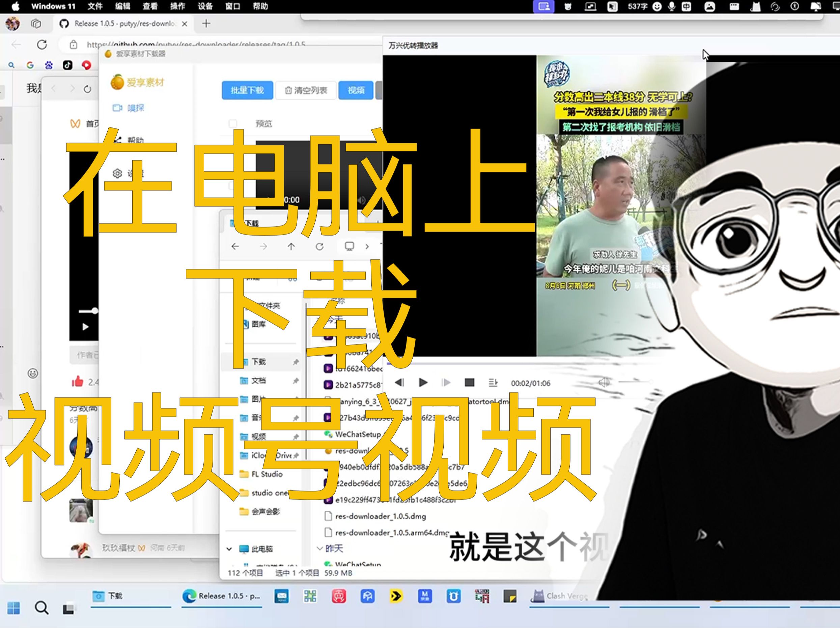Viewport: 840px width, 628px height.
Task: Open the playlist icon in player controls
Action: click(x=493, y=383)
